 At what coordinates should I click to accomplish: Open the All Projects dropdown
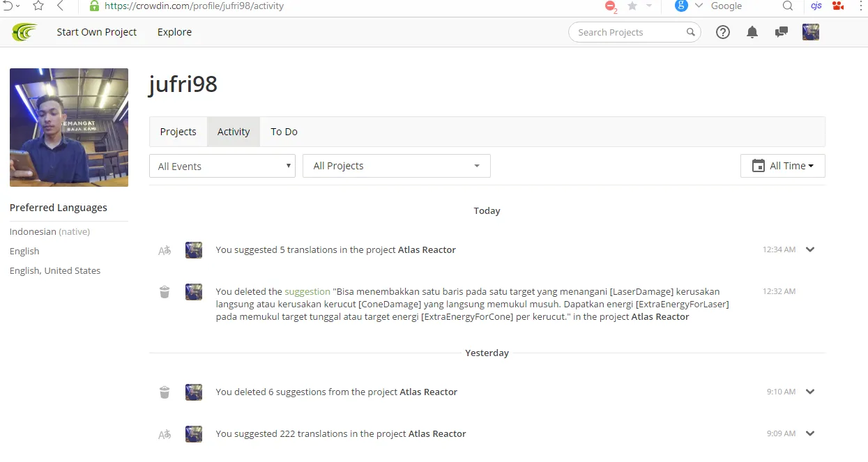coord(397,166)
